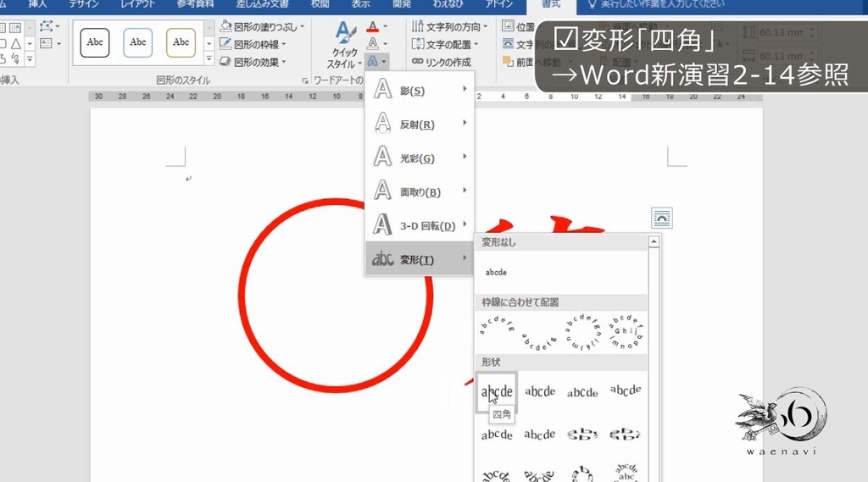Open the 図形のスタイル dialog launcher
Image resolution: width=868 pixels, height=482 pixels.
(x=305, y=80)
